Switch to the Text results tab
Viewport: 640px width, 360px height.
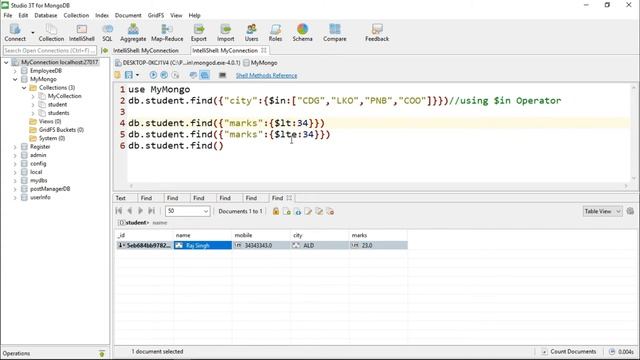pos(120,198)
